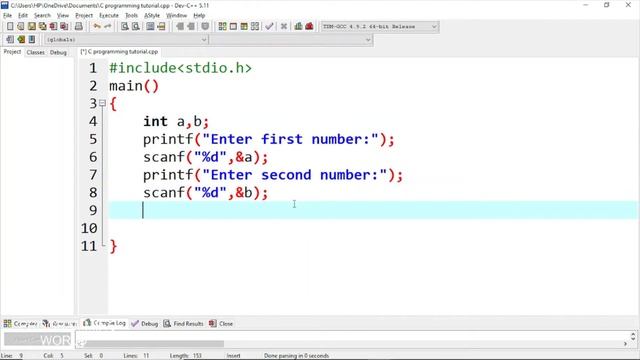This screenshot has height=360, width=640.
Task: Open the empty member function dropdown
Action: (x=291, y=40)
